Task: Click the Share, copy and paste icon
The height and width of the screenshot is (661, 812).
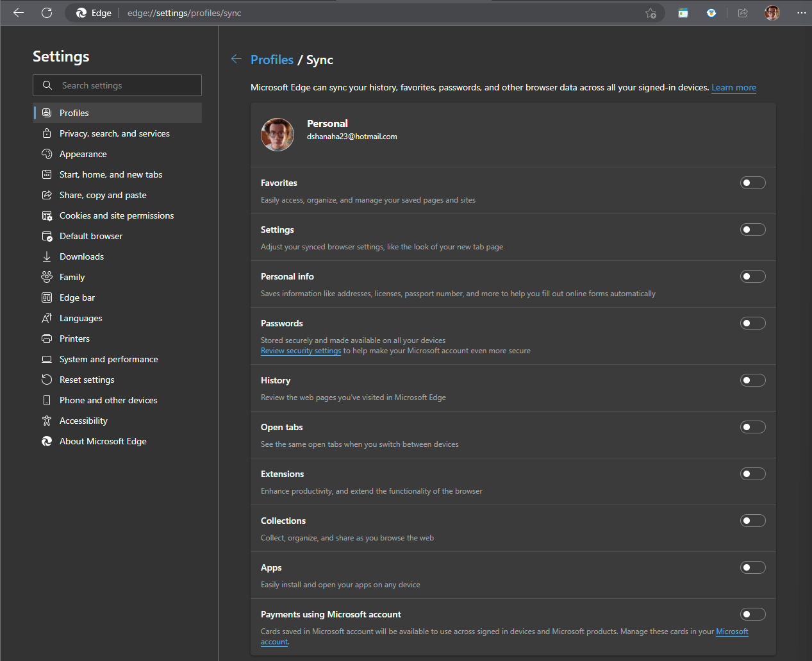Action: [47, 195]
